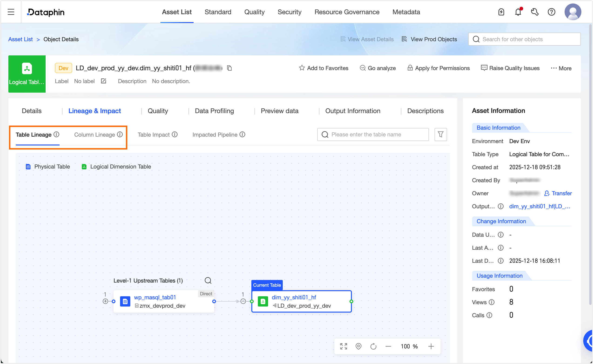Screen dimensions: 593x364
Task: Show Views info tooltip icon
Action: coord(492,302)
